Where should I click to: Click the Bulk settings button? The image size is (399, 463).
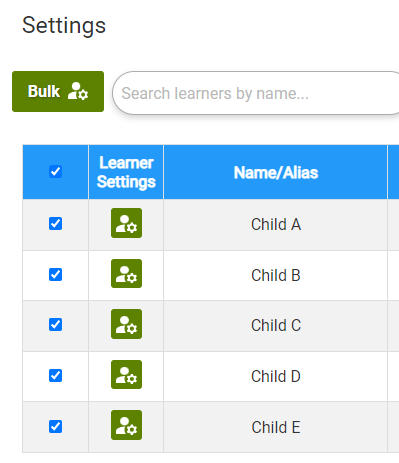pos(58,91)
